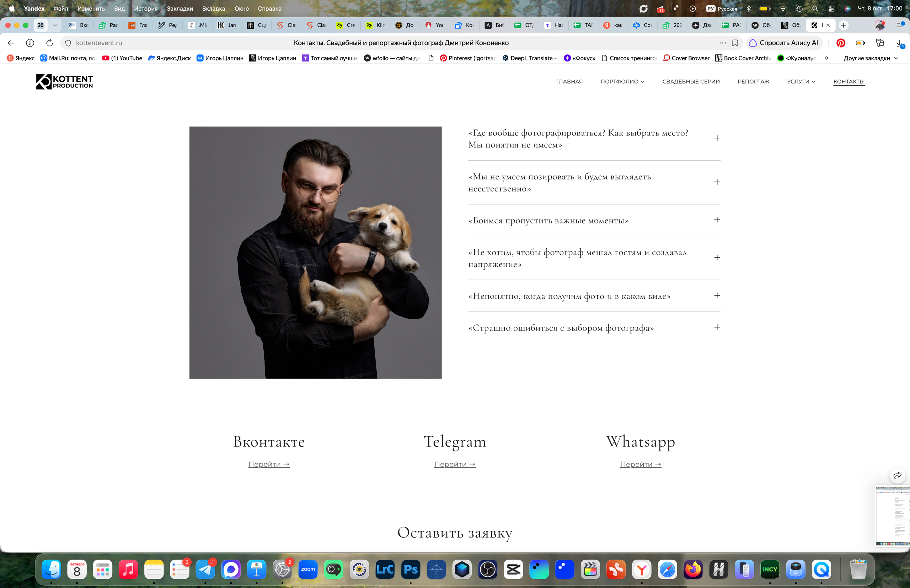Follow the Перейти link under Whatsapp

[641, 464]
